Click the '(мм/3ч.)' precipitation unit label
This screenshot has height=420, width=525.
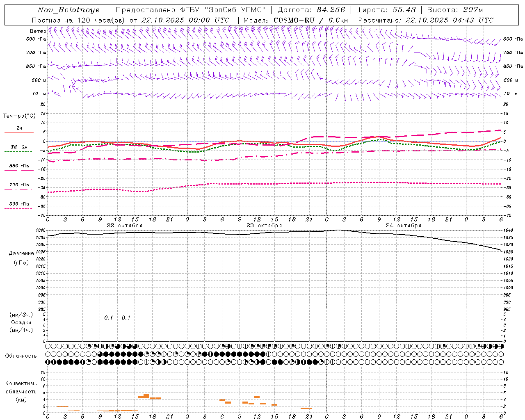(21, 315)
